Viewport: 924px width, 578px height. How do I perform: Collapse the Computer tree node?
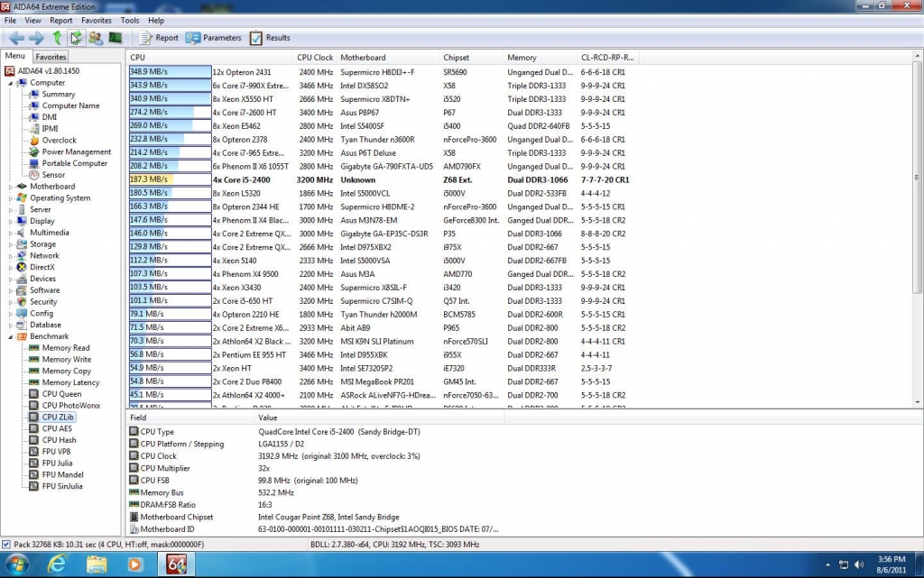point(12,83)
